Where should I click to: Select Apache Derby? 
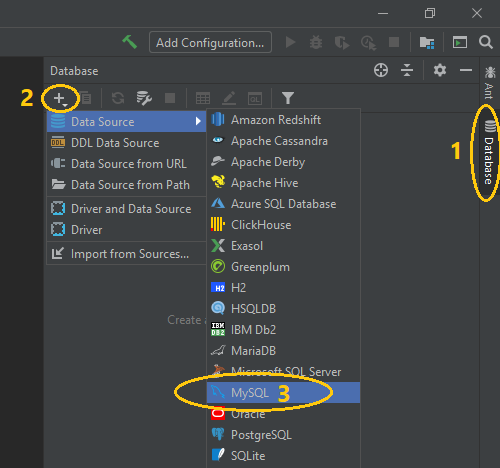pyautogui.click(x=284, y=162)
